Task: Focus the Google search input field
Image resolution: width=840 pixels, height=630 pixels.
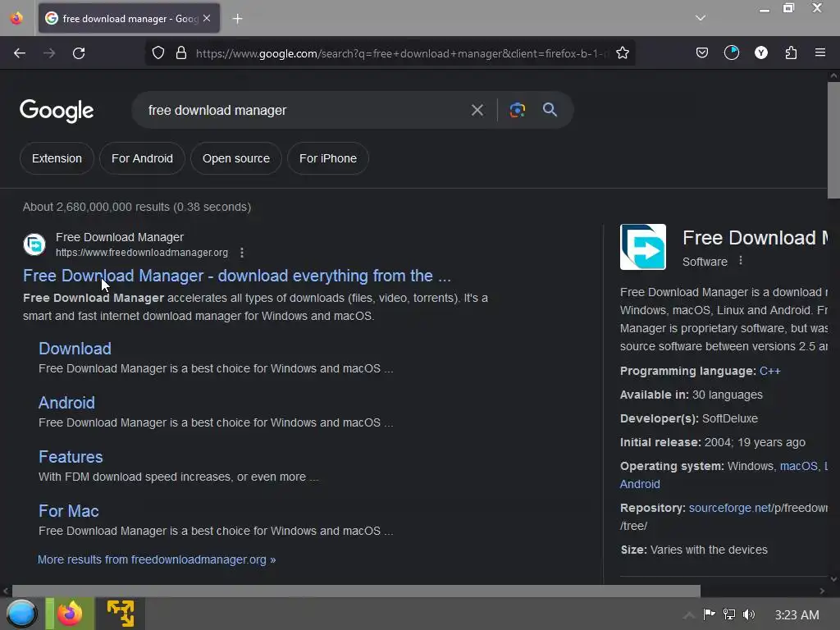Action: pyautogui.click(x=305, y=111)
